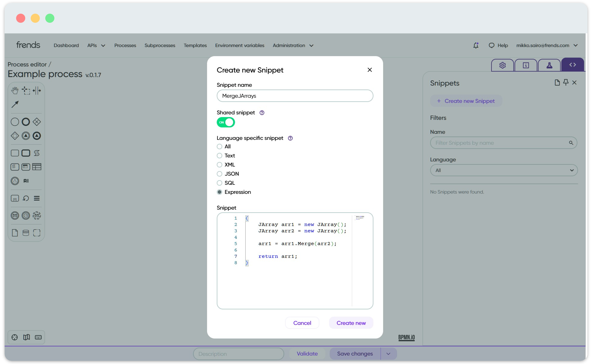
Task: Click the AI task element
Action: [x=26, y=181]
